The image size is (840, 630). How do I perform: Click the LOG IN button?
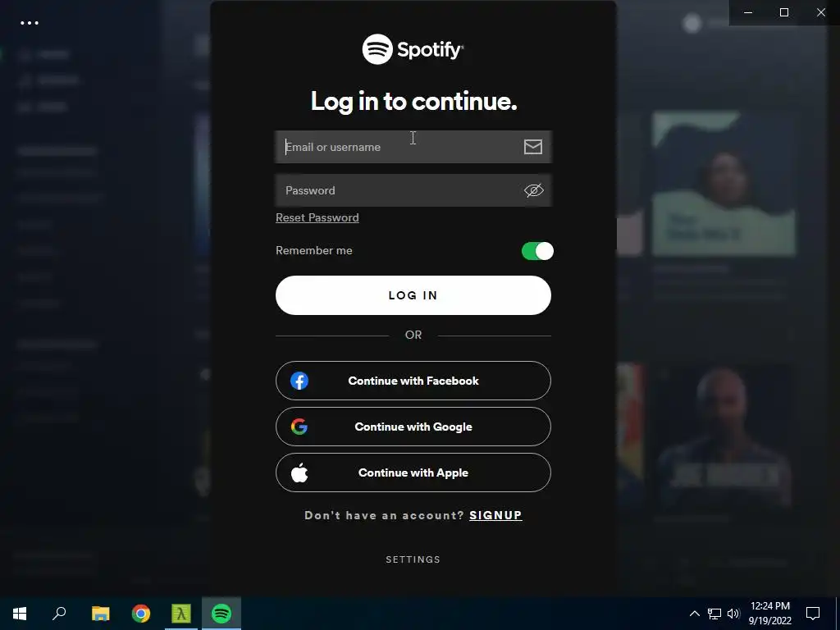coord(413,295)
